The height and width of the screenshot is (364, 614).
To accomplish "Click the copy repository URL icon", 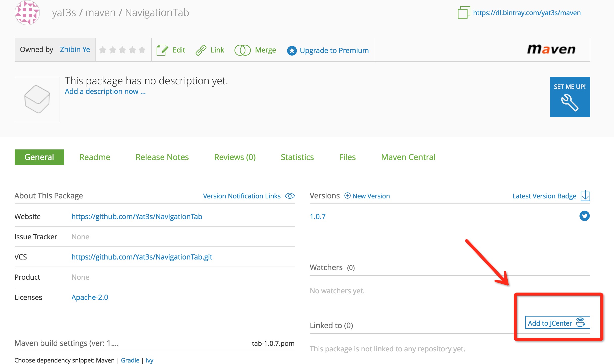I will pos(464,12).
